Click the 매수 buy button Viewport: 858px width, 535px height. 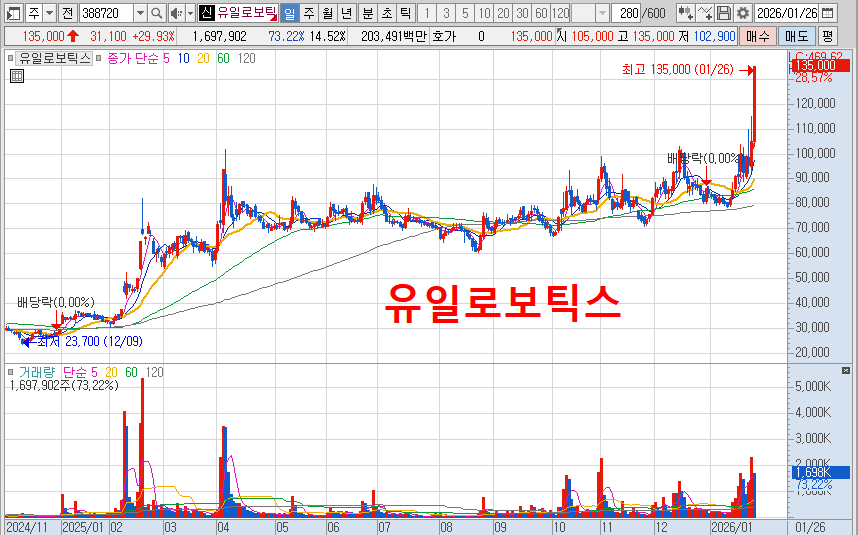coord(757,37)
